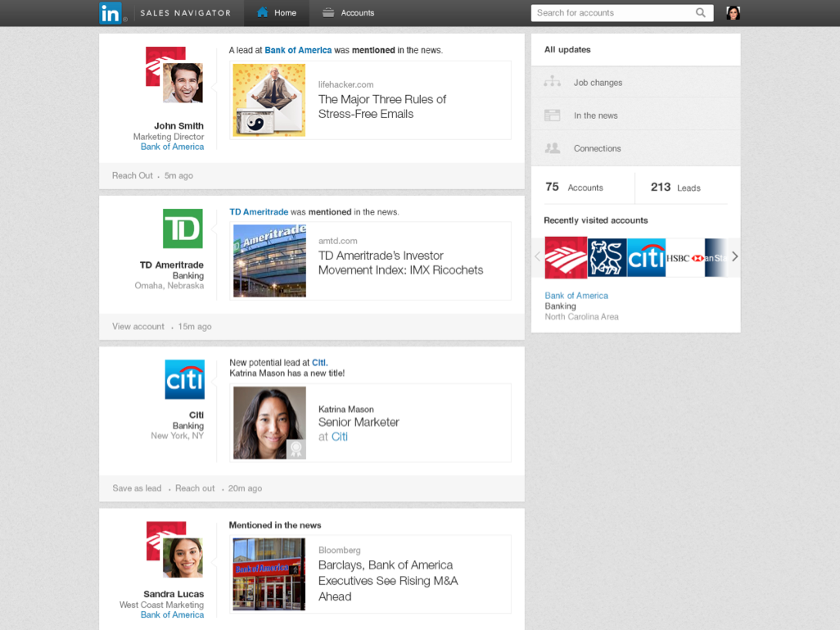Viewport: 840px width, 630px height.
Task: Click the Sandra Lucas name
Action: (174, 593)
